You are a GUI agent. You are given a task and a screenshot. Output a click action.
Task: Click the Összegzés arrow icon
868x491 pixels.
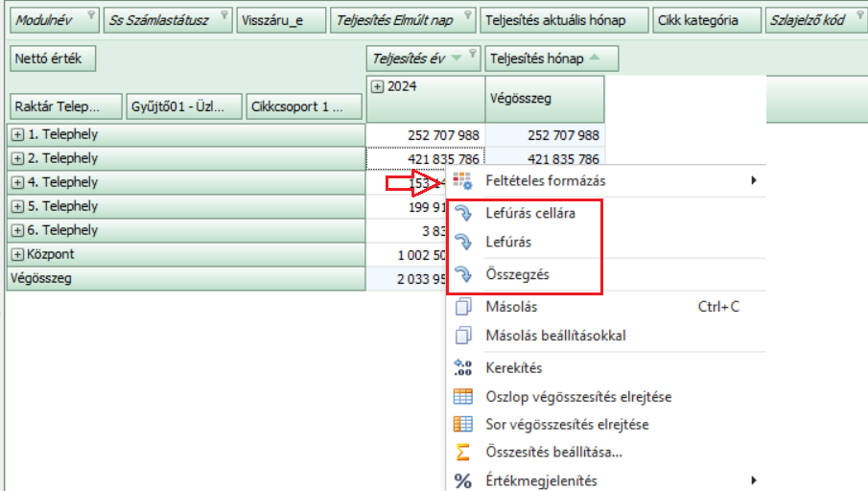[463, 274]
